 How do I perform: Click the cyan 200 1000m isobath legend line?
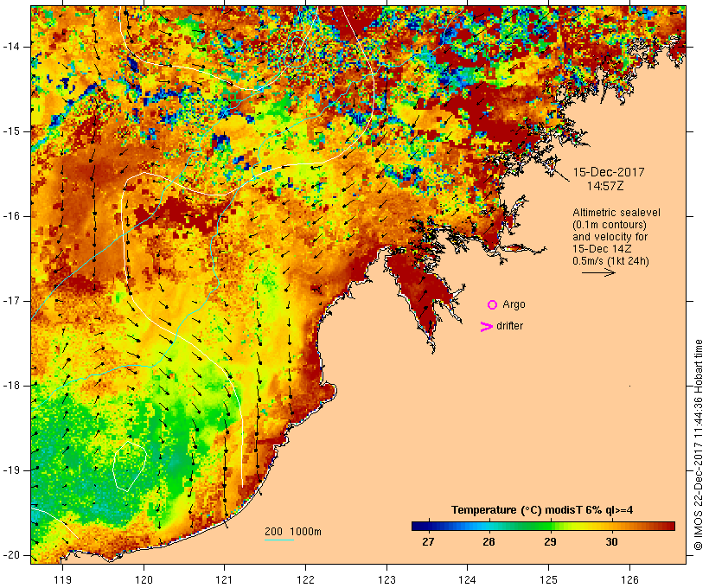(x=279, y=540)
